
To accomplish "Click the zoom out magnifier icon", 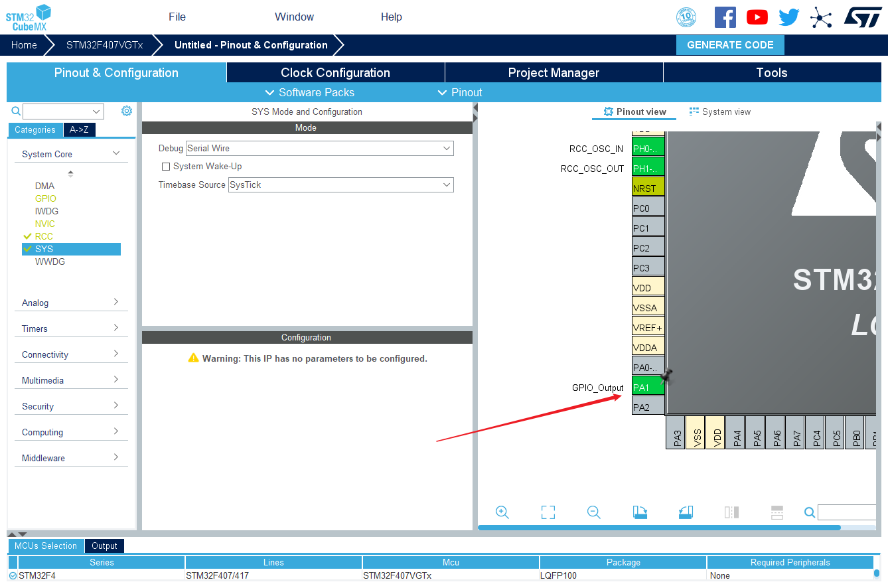I will pyautogui.click(x=594, y=512).
